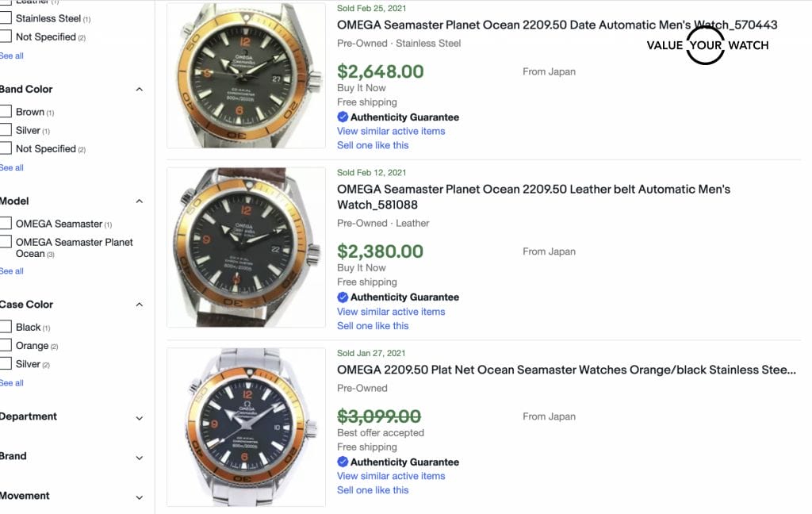Expand the Department filter section
This screenshot has width=812, height=514.
[x=140, y=417]
